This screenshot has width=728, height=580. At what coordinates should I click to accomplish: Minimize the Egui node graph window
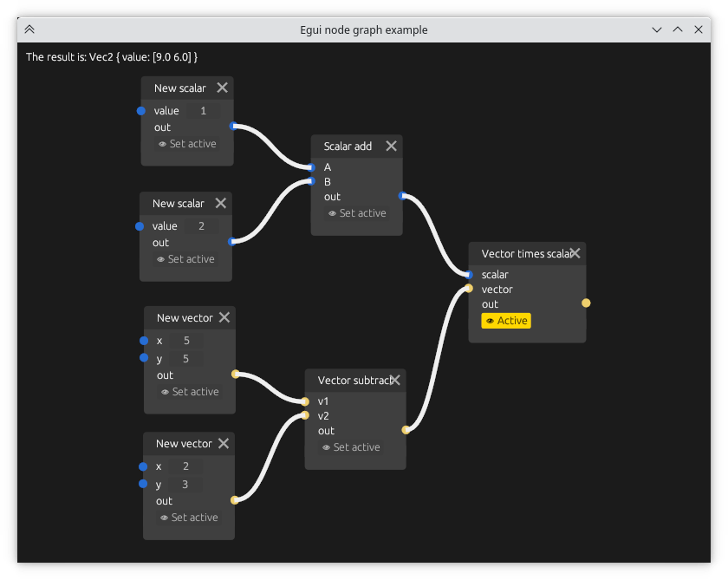pos(657,29)
